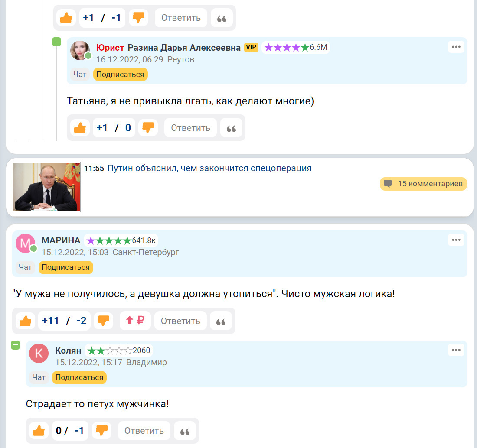Open the 15 комментариев badge
This screenshot has height=448, width=477.
point(423,184)
